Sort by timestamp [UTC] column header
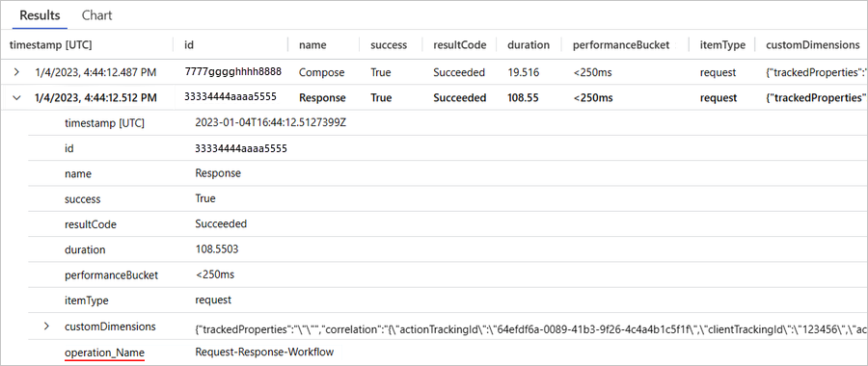Screen dimensions: 868x366 [x=50, y=45]
